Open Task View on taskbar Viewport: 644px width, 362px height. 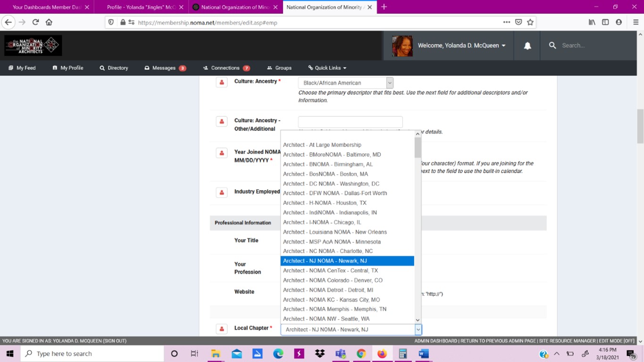[194, 354]
